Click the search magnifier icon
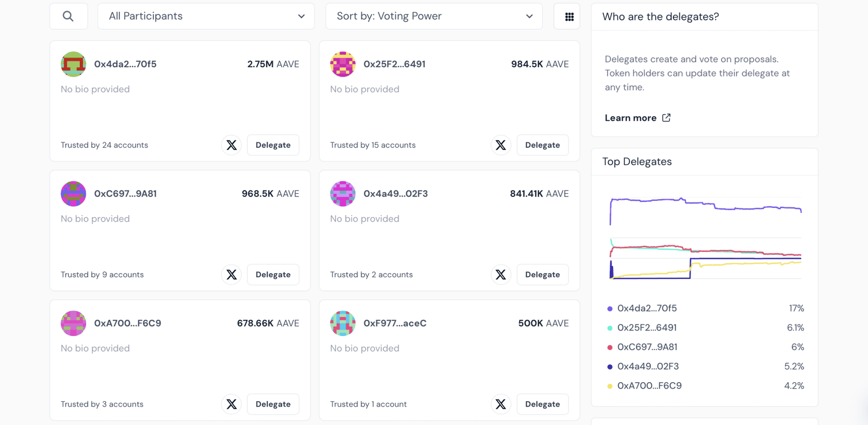 68,16
